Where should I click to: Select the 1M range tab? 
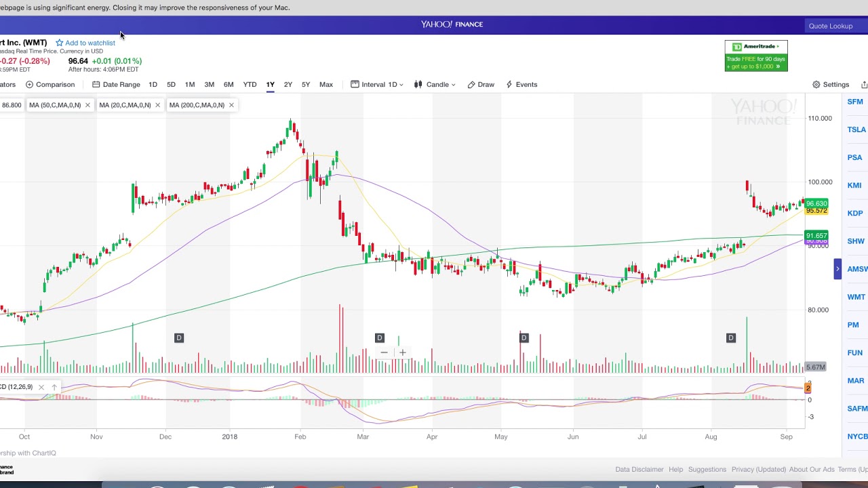(x=190, y=85)
